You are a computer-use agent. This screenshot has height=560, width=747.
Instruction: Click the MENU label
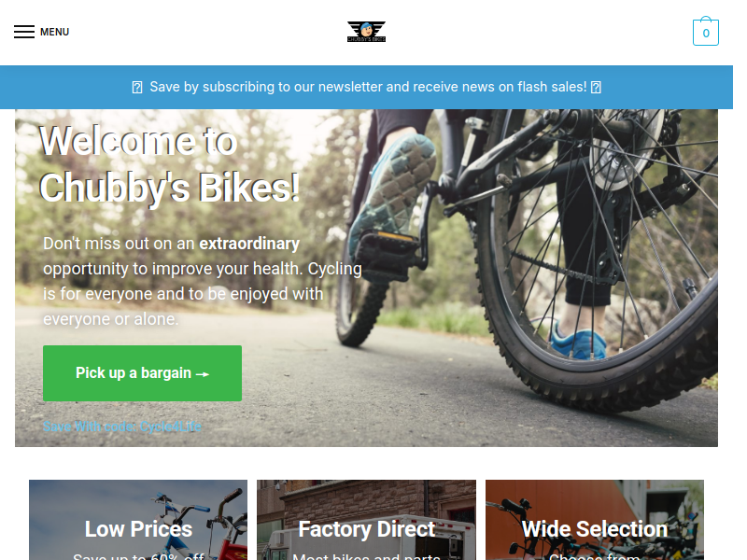[54, 32]
